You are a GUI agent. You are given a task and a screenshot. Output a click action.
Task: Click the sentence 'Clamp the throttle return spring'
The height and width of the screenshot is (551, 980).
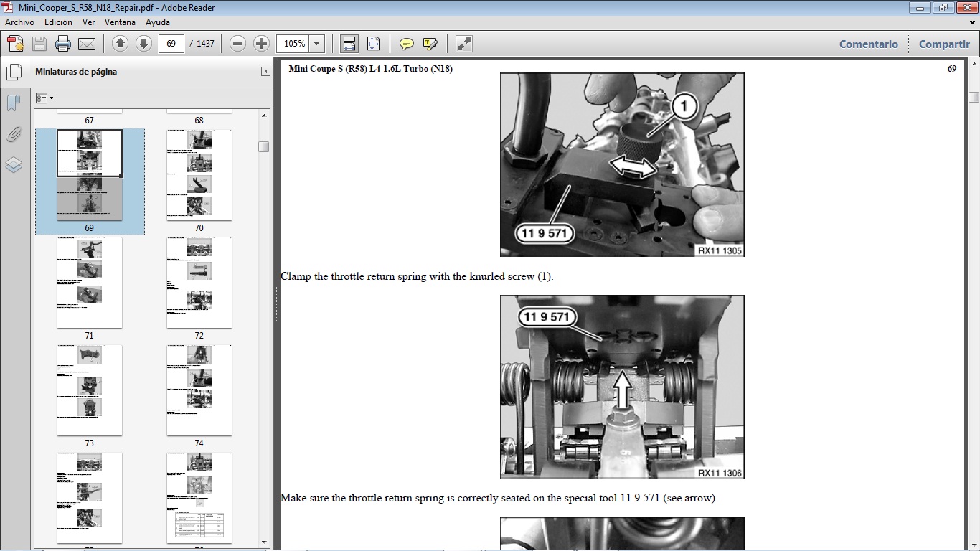417,276
